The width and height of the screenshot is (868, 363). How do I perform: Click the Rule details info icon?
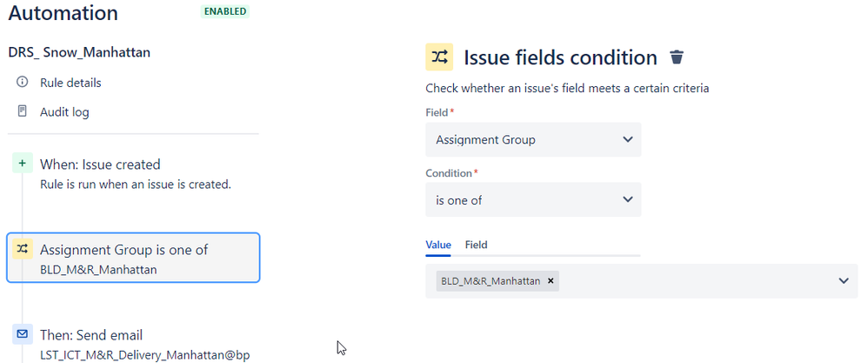click(x=22, y=82)
